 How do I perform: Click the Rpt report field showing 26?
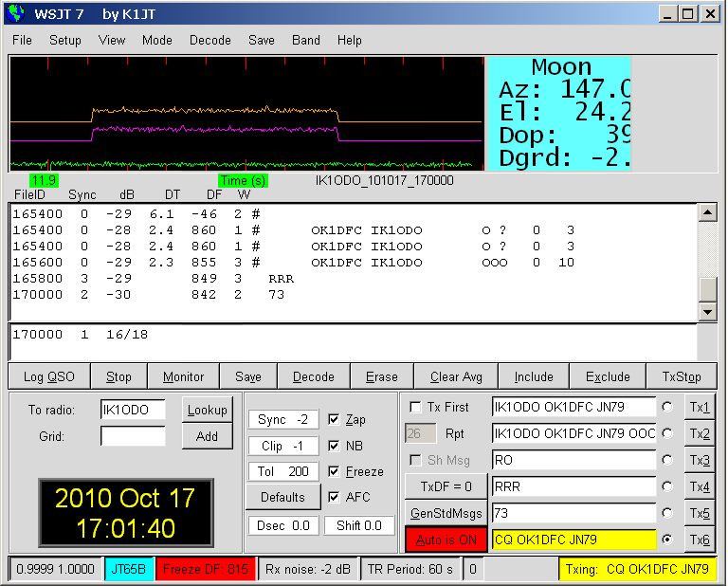pos(420,433)
